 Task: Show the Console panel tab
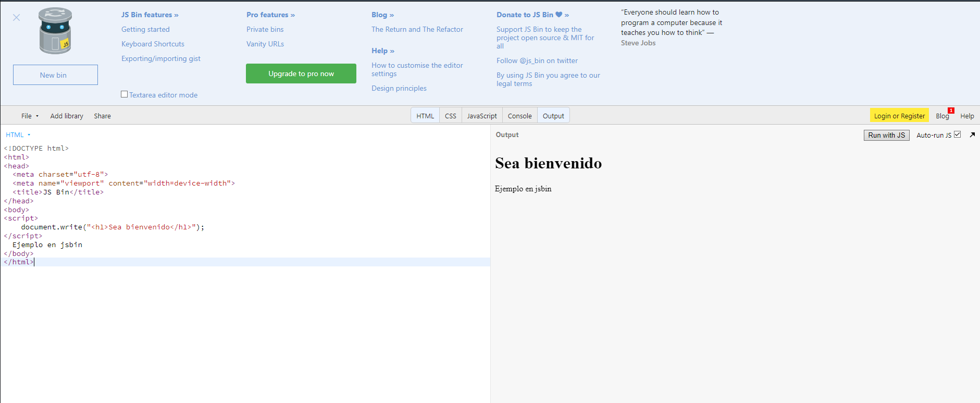point(520,116)
